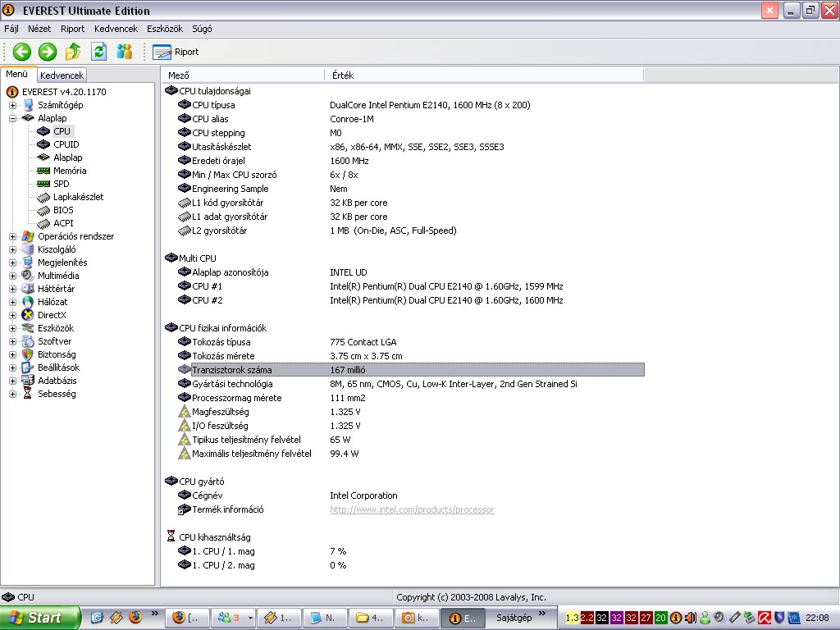Open the Eszközök menu
Image resolution: width=840 pixels, height=630 pixels.
(165, 29)
